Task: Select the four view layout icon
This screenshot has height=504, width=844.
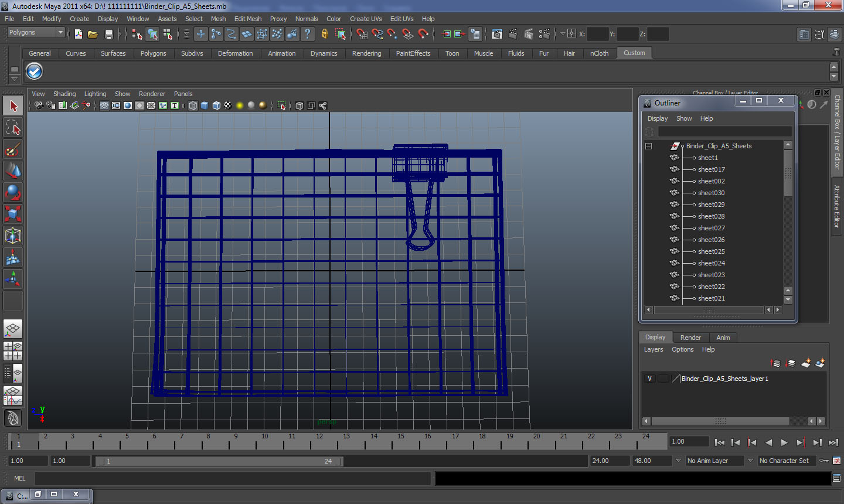Action: pyautogui.click(x=13, y=350)
